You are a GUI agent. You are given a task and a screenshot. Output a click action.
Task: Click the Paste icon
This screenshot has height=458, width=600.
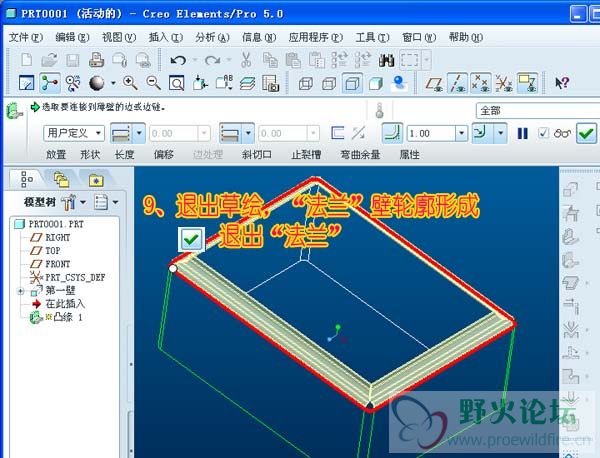(293, 60)
